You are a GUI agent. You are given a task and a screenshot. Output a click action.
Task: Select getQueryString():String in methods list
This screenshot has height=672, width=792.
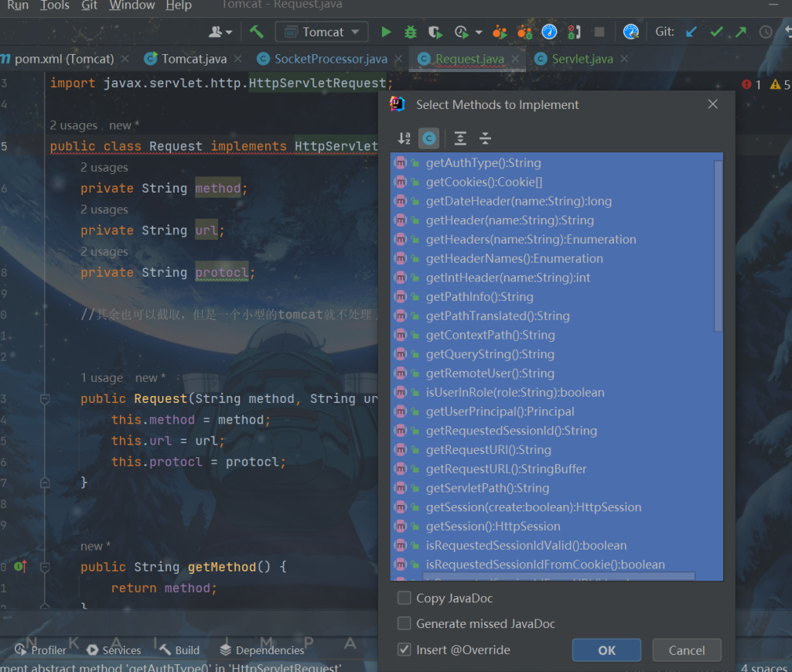pos(490,354)
